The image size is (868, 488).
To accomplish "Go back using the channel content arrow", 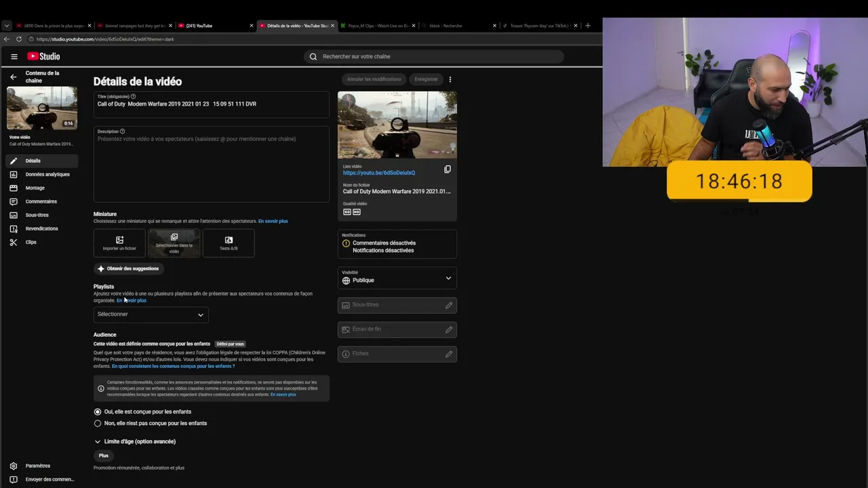I will click(x=13, y=77).
